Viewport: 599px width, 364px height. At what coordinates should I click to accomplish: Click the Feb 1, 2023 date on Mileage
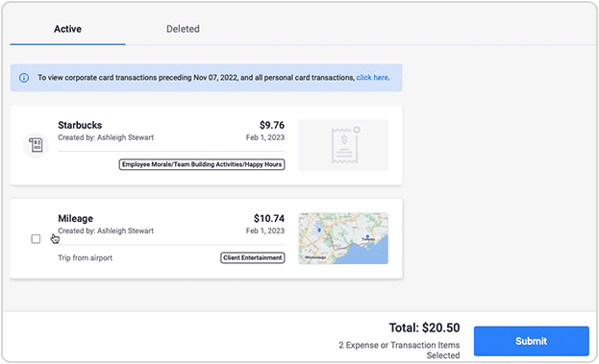(265, 231)
